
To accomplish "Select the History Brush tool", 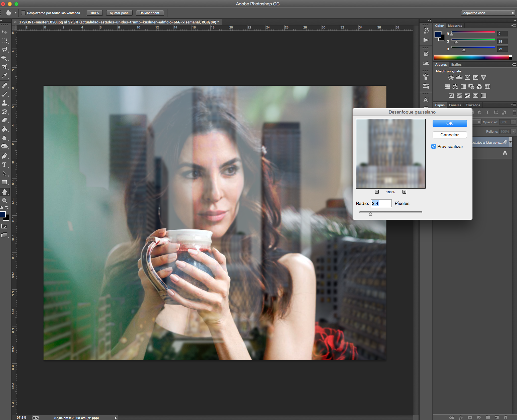I will point(4,112).
